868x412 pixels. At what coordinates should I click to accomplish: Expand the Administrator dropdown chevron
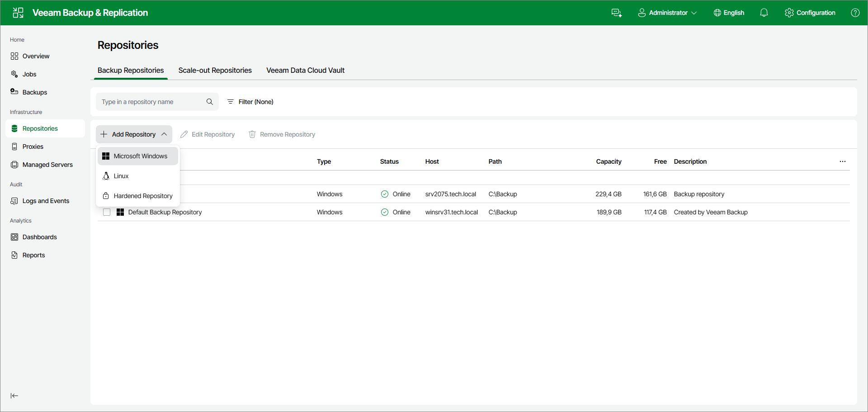point(694,13)
